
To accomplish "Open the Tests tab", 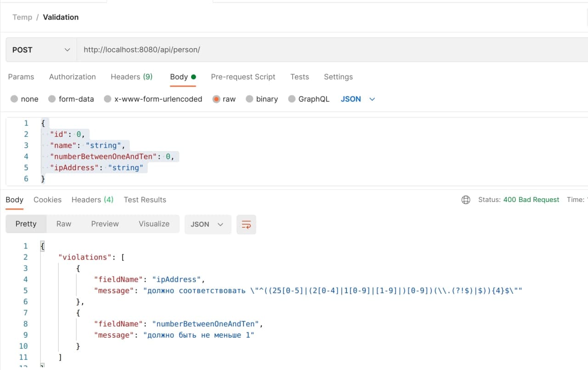I will click(x=300, y=77).
